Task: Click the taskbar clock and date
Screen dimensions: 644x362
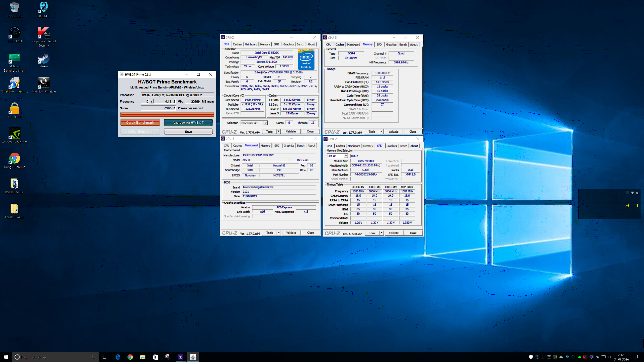Action: 621,357
